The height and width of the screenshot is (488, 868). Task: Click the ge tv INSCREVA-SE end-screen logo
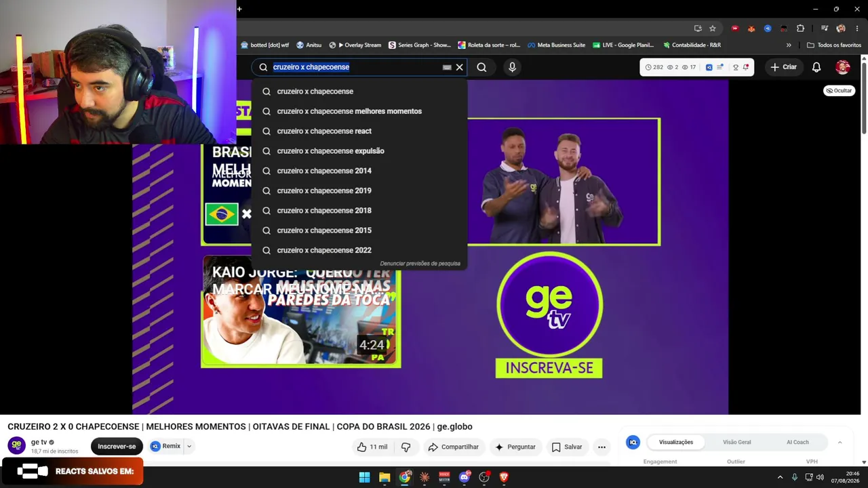click(x=549, y=315)
